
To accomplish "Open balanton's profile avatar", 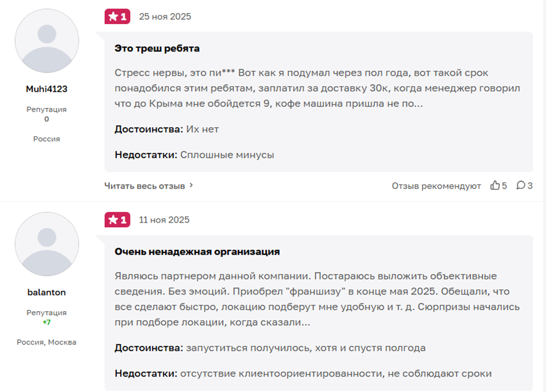I will [47, 244].
